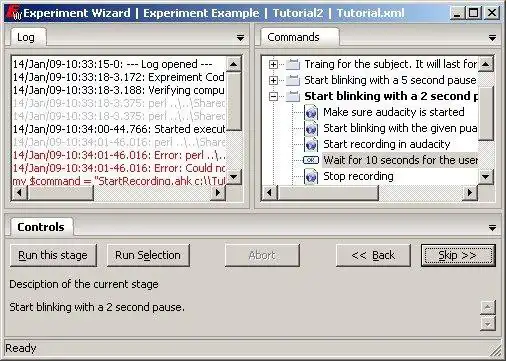Select bold 'Start blinking with a 2 second' stage
Image resolution: width=506 pixels, height=361 pixels.
pyautogui.click(x=391, y=96)
